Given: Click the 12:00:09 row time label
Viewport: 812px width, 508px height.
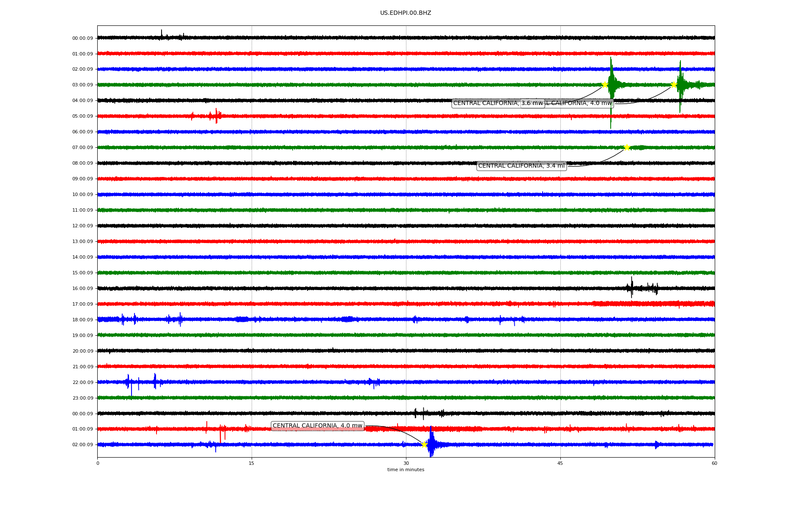Looking at the screenshot, I should [82, 226].
